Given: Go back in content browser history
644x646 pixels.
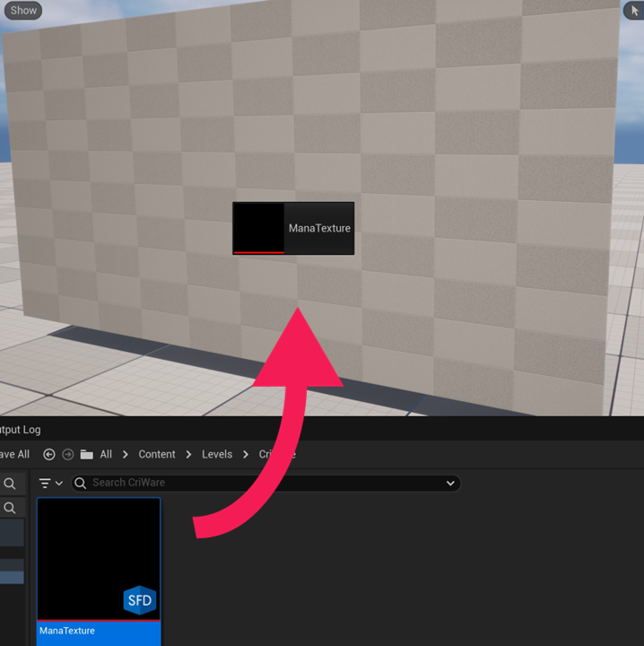Looking at the screenshot, I should (49, 455).
